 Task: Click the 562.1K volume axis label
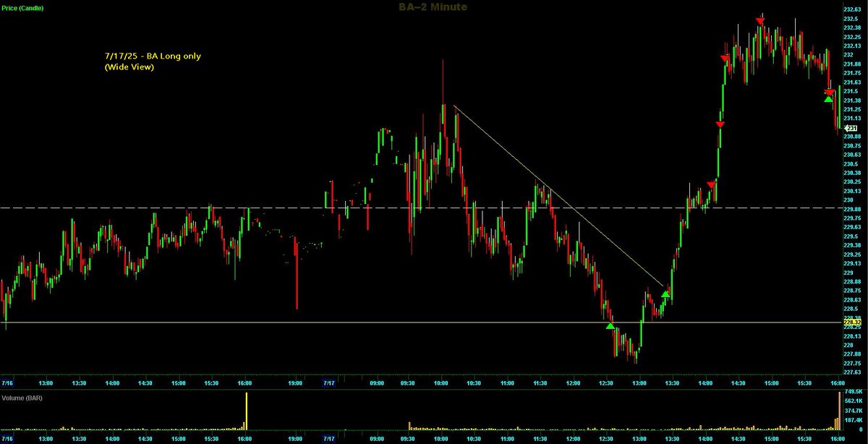tap(853, 401)
